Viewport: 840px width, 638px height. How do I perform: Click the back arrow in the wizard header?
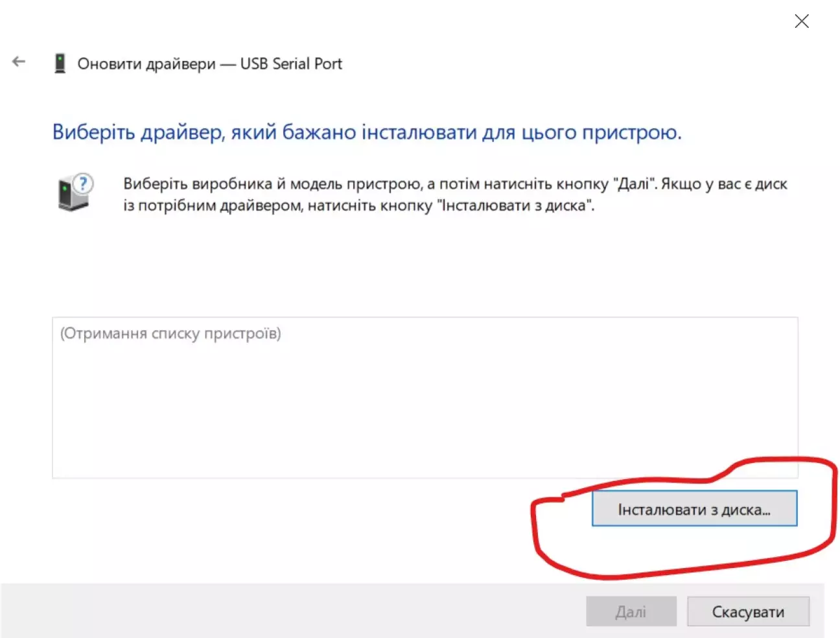point(19,62)
